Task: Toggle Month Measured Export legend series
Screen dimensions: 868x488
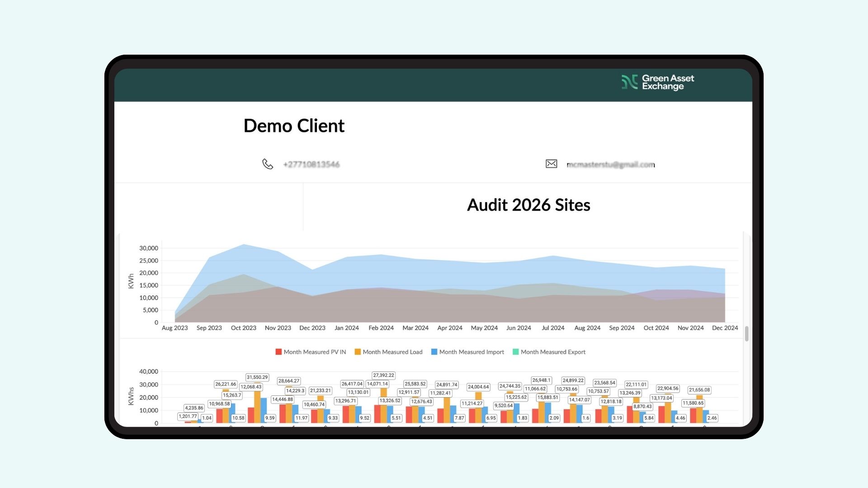Action: 549,352
